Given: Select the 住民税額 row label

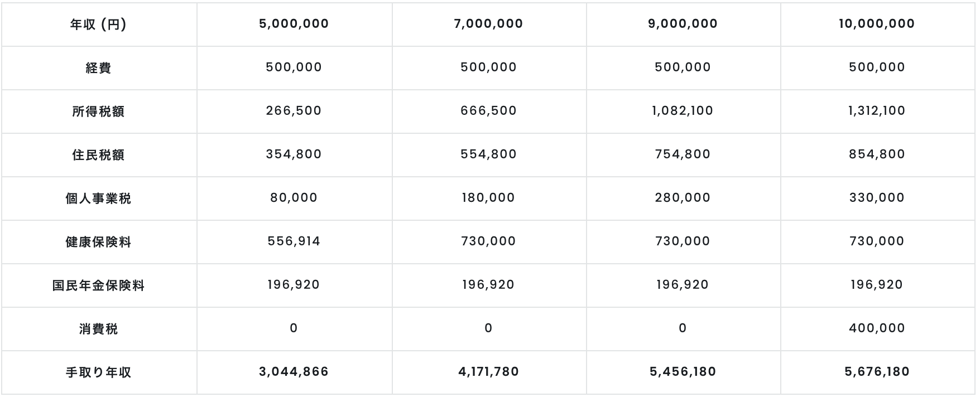Looking at the screenshot, I should [98, 155].
